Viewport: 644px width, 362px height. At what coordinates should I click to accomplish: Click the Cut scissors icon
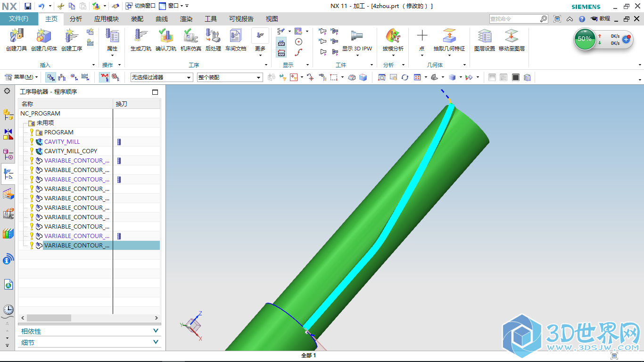click(x=60, y=6)
